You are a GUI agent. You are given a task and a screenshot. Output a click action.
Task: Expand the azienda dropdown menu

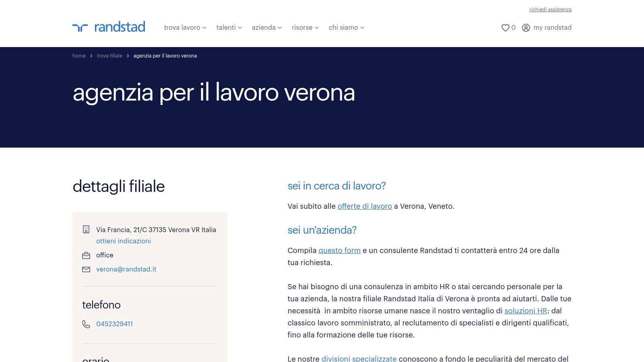coord(267,27)
